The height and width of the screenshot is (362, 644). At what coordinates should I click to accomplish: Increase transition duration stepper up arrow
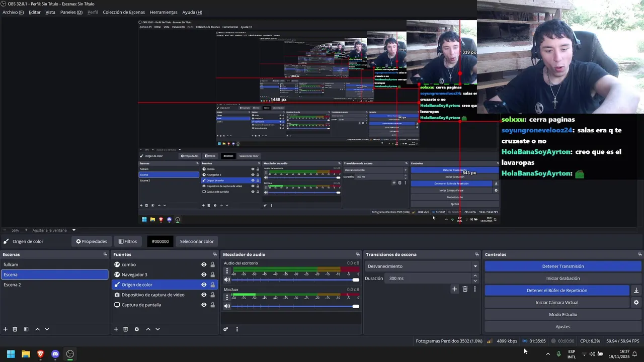pos(475,276)
